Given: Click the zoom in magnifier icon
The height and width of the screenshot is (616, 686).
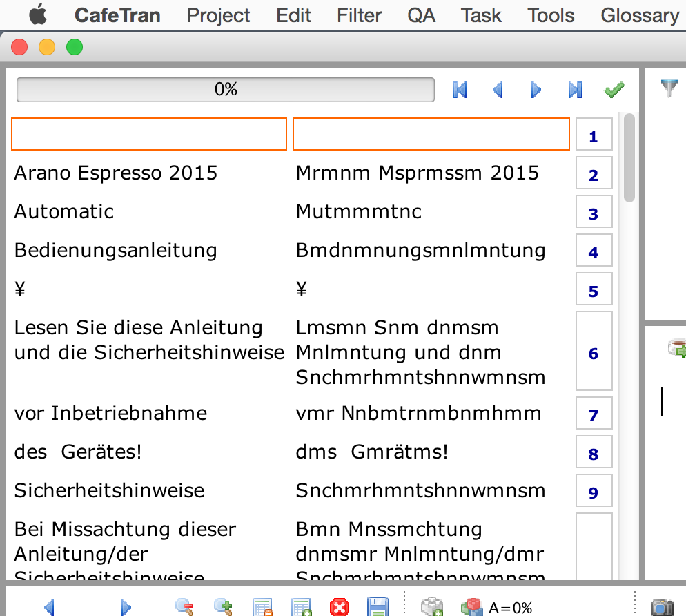Looking at the screenshot, I should pos(224,607).
